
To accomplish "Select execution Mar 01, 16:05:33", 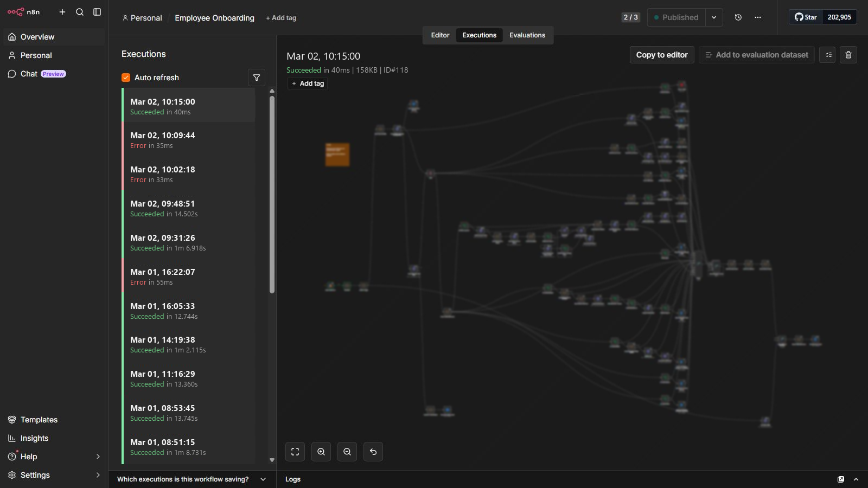I will coord(188,310).
